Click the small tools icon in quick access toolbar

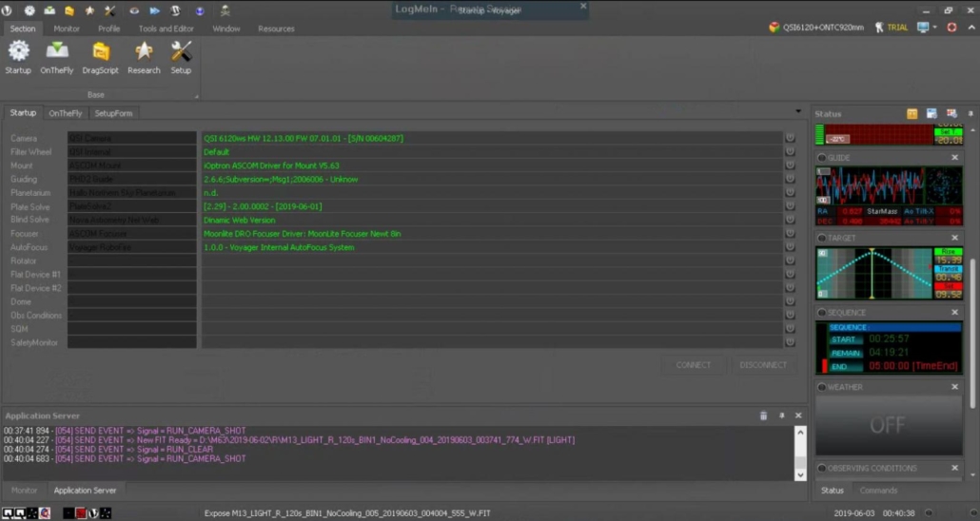pos(110,10)
